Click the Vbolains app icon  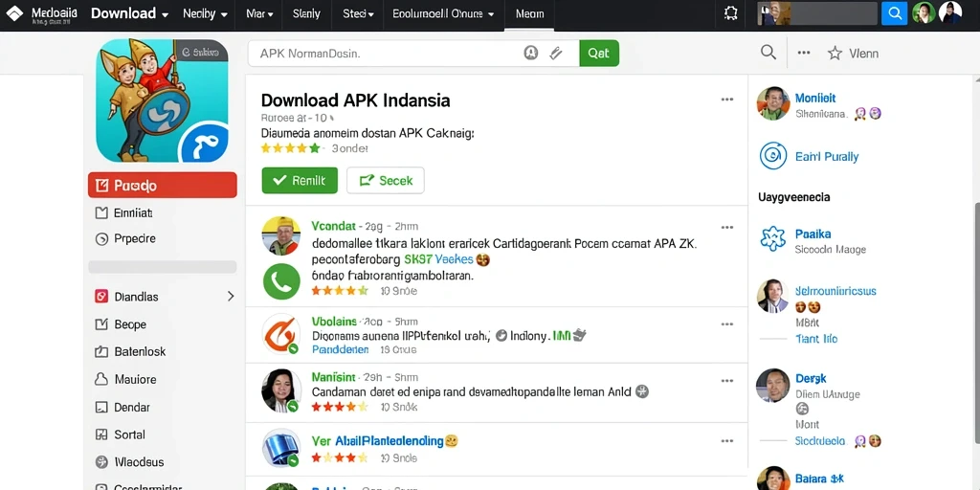[x=281, y=334]
